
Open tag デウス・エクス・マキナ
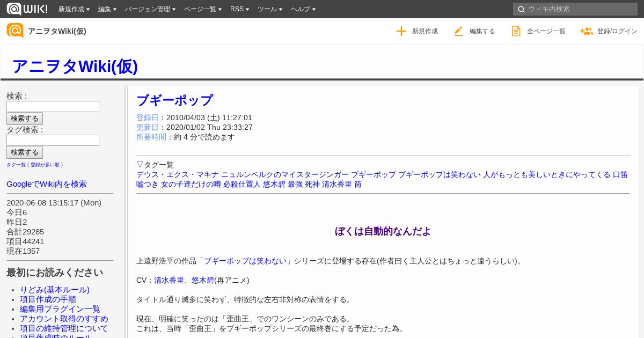[x=178, y=174]
